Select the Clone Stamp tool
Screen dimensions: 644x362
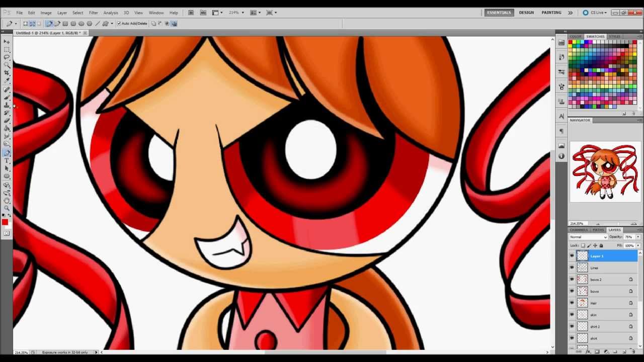click(7, 104)
